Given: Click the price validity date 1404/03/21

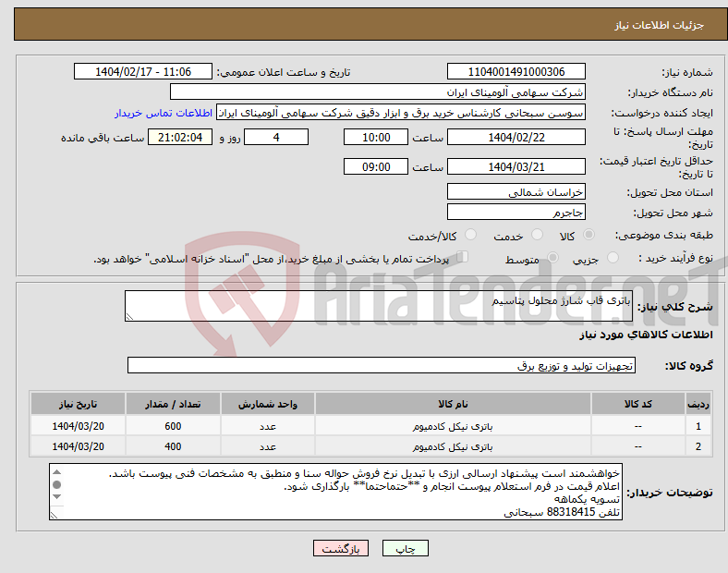Looking at the screenshot, I should pyautogui.click(x=516, y=166).
